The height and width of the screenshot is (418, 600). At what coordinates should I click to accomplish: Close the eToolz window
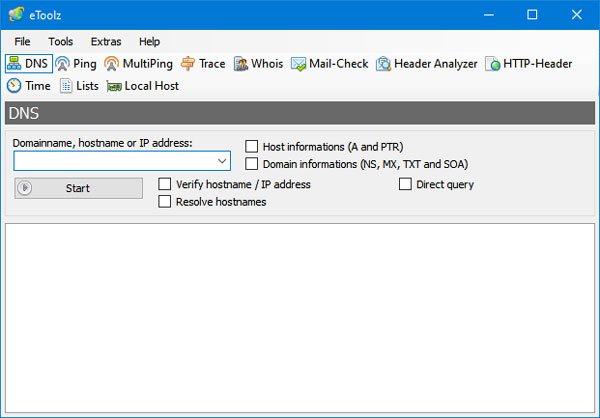click(x=577, y=15)
